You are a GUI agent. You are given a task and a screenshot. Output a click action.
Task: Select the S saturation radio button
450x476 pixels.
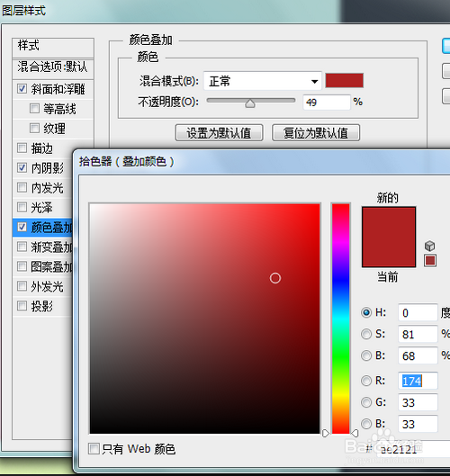click(x=366, y=334)
